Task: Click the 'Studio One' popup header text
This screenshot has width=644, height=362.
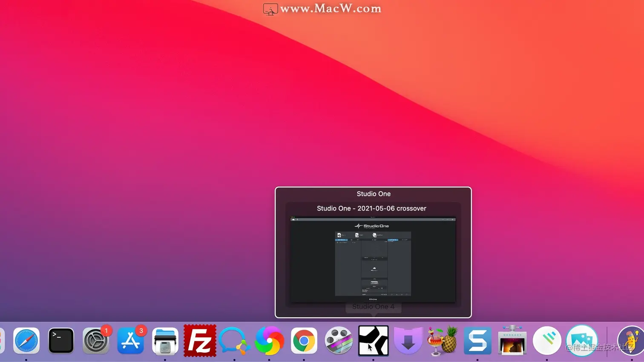Action: tap(374, 194)
